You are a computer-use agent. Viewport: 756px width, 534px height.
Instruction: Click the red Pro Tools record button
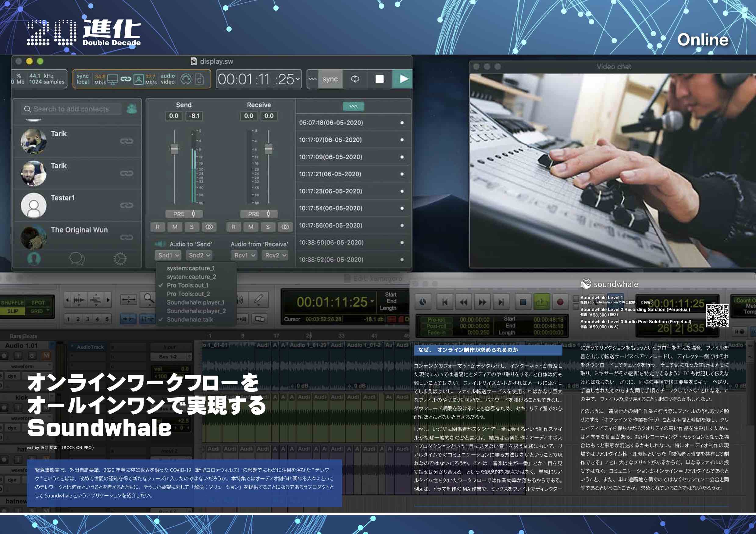point(560,302)
